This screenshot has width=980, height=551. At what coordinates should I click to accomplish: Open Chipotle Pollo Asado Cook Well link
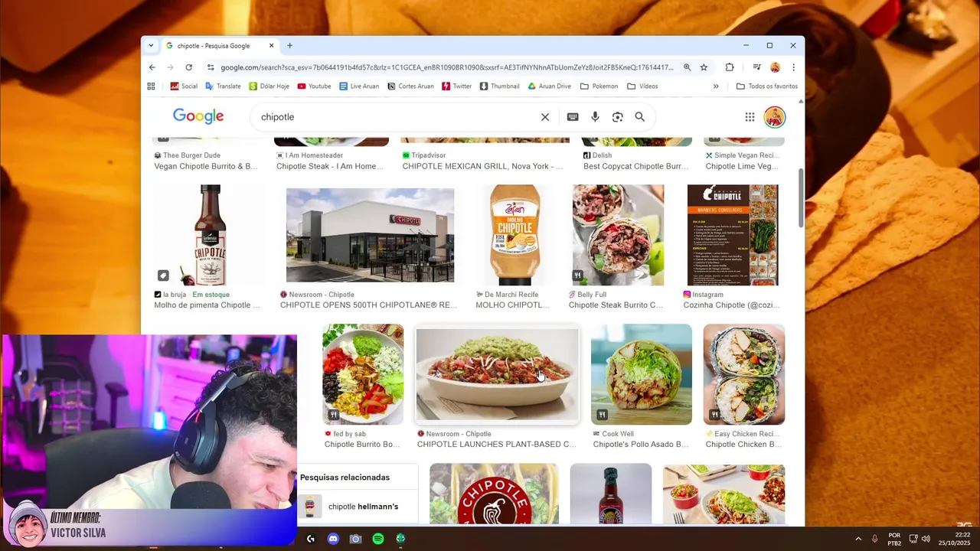point(641,445)
